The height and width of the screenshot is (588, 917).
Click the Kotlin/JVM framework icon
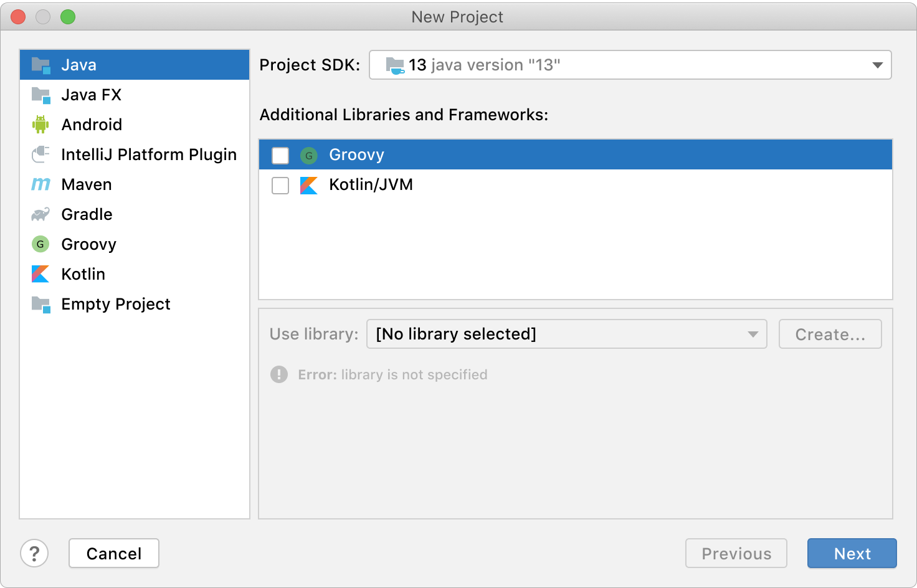pyautogui.click(x=309, y=185)
